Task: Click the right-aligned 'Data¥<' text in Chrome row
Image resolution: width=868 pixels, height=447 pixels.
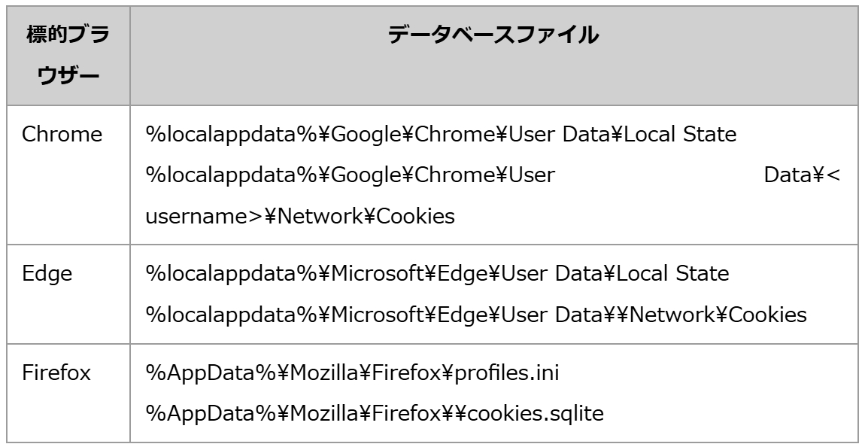Action: [x=802, y=176]
